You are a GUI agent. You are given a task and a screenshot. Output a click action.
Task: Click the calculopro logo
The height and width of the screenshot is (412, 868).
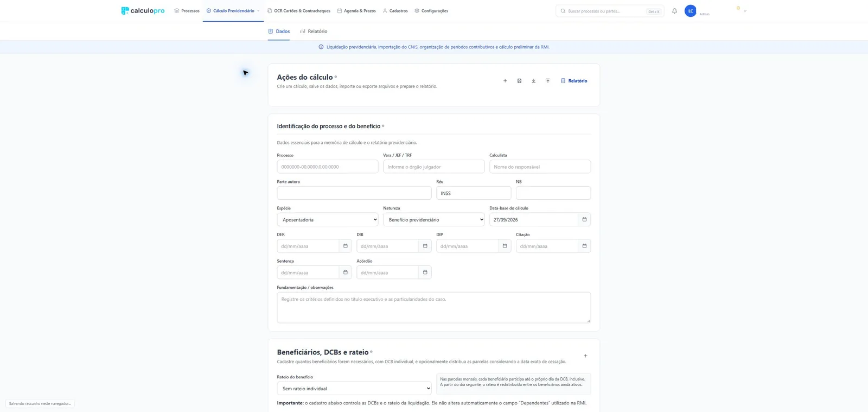coord(143,11)
